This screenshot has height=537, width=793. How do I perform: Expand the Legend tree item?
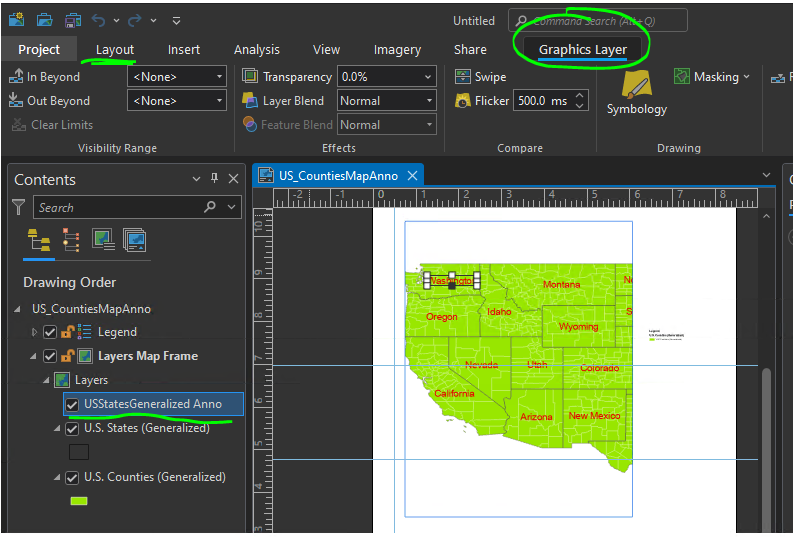coord(35,332)
